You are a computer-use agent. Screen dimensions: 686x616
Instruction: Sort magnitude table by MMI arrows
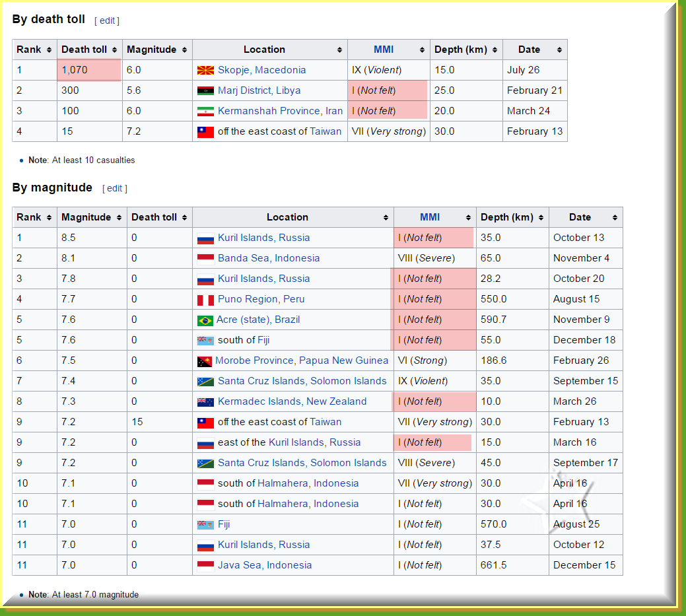tap(468, 217)
